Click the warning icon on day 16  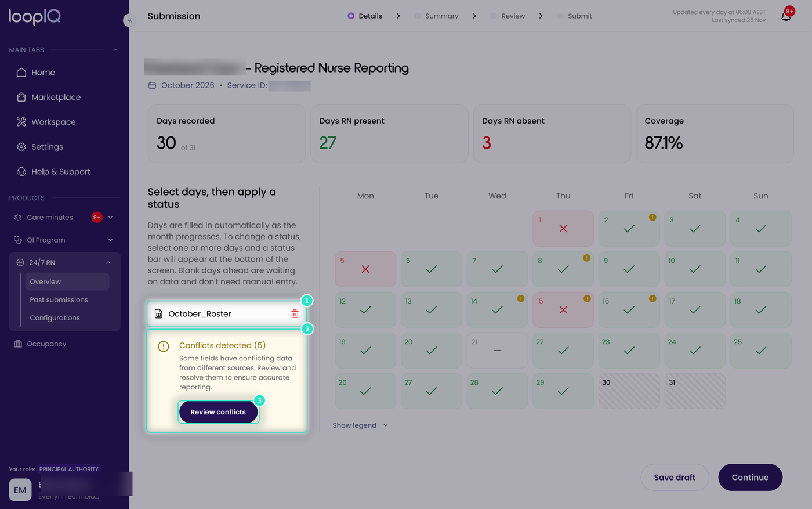[x=652, y=298]
